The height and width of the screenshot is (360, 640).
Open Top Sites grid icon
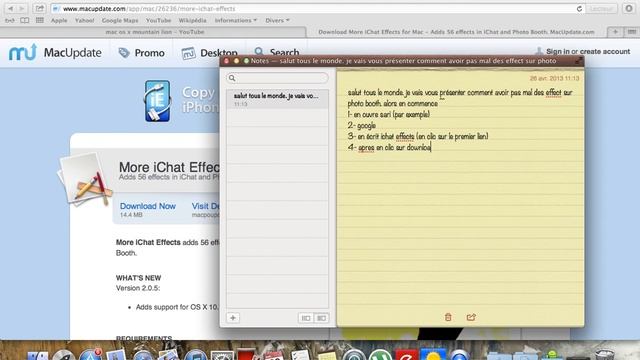coord(40,20)
